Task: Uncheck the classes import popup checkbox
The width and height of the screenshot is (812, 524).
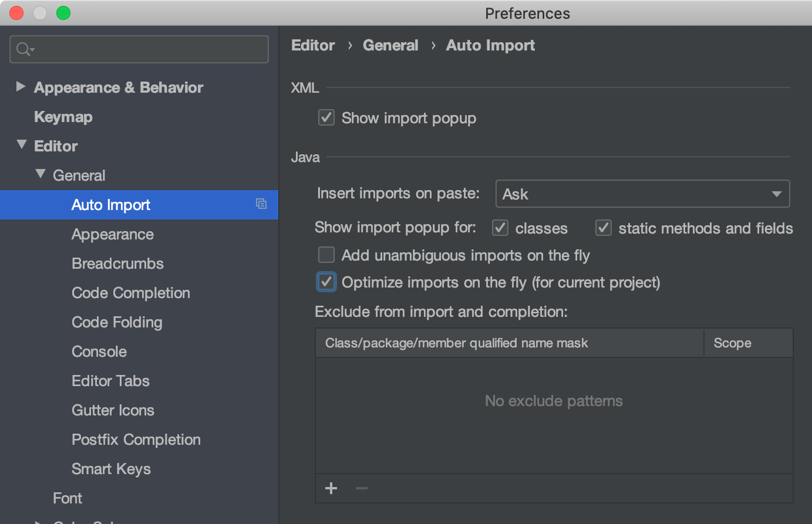Action: (500, 228)
